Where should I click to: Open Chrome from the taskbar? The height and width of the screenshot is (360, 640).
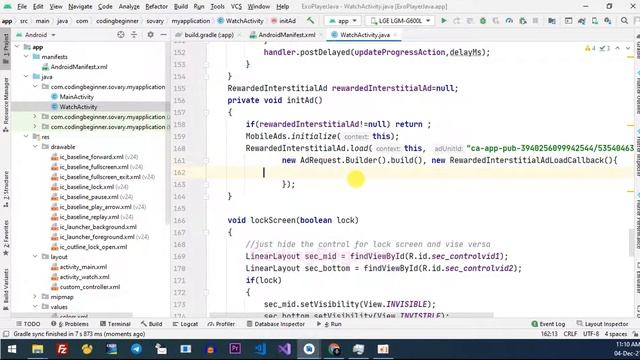(334, 349)
